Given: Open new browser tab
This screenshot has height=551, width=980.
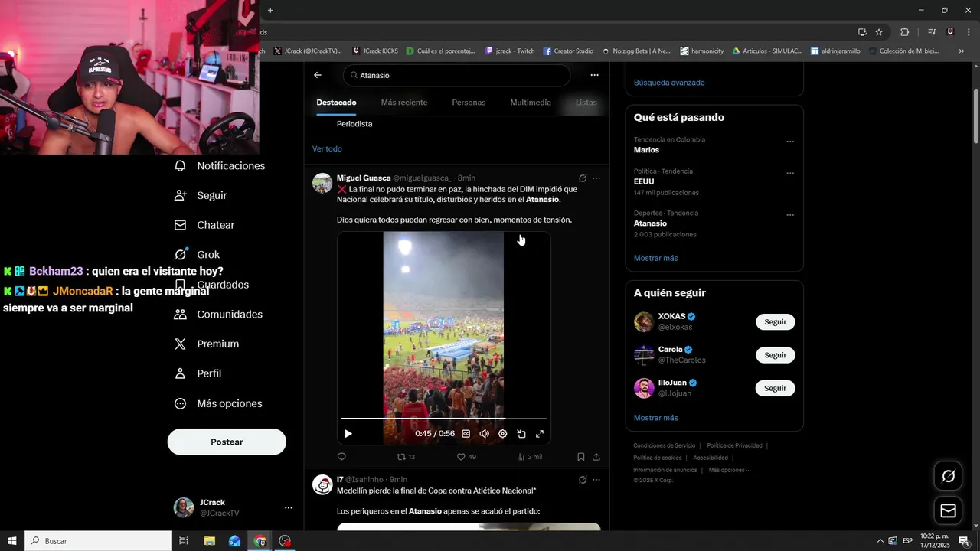Looking at the screenshot, I should click(x=270, y=10).
